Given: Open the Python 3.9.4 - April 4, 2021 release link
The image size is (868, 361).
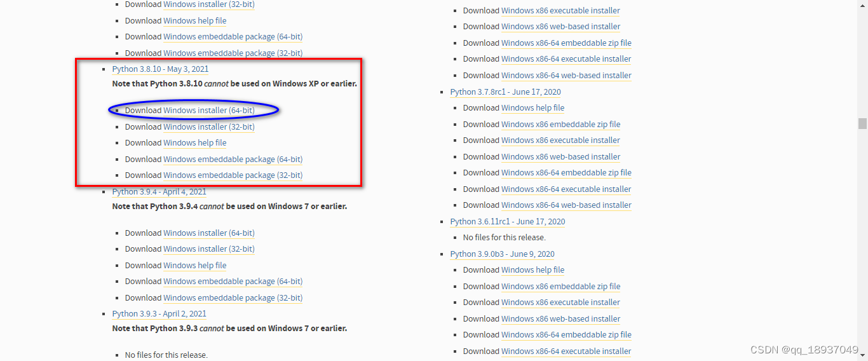Looking at the screenshot, I should click(159, 192).
